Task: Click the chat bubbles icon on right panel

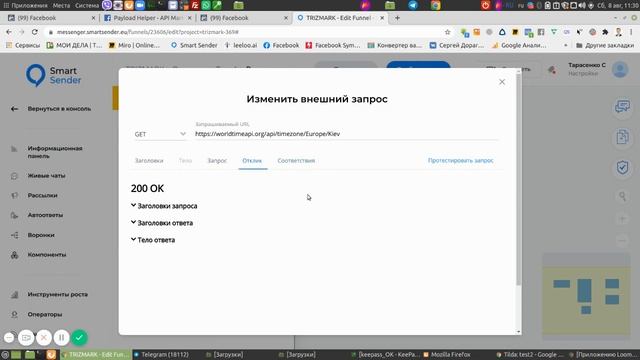Action: [x=622, y=107]
